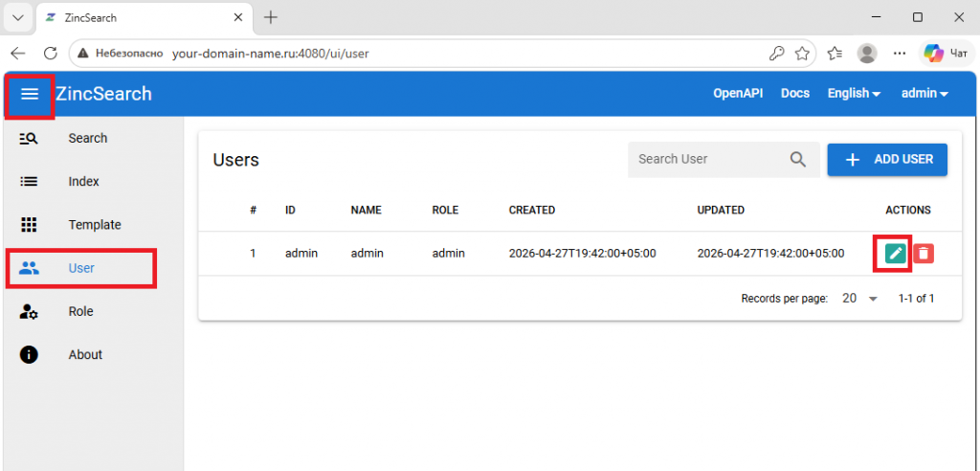Click the updated timestamp in admin row

(x=770, y=254)
